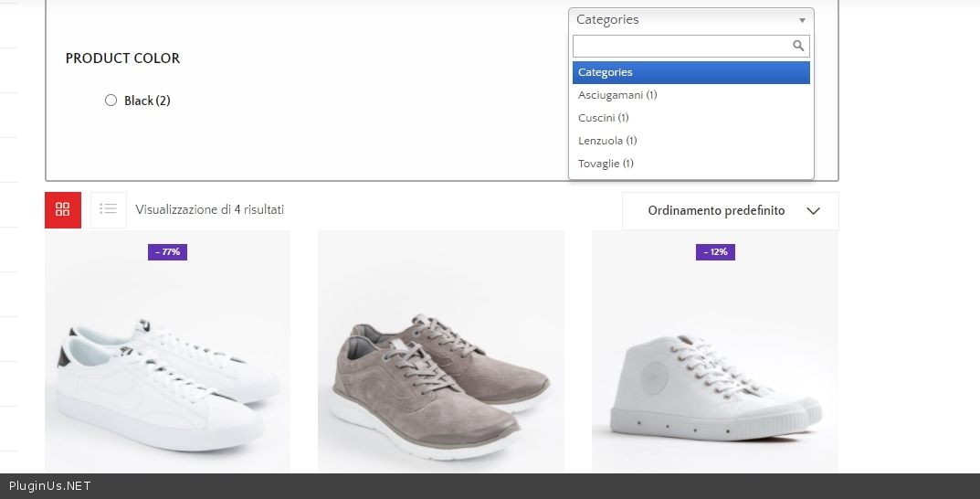Select the Black color radio button
This screenshot has height=499, width=980.
coord(111,101)
